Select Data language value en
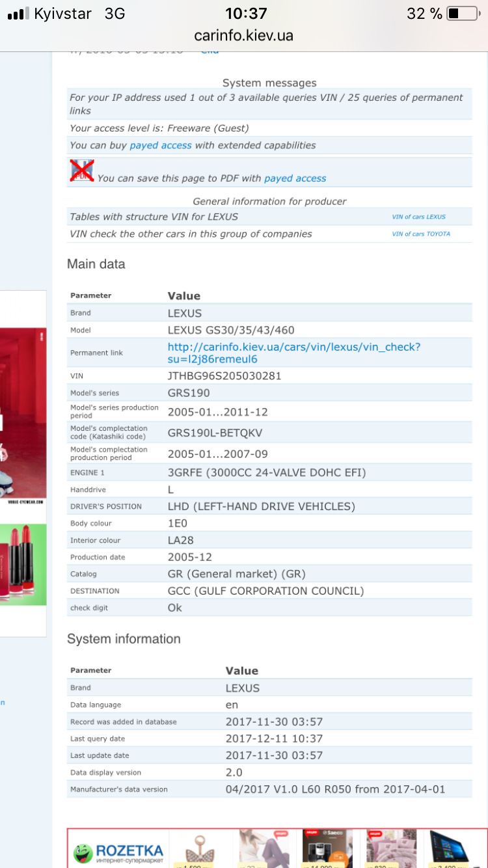488x868 pixels. [232, 705]
